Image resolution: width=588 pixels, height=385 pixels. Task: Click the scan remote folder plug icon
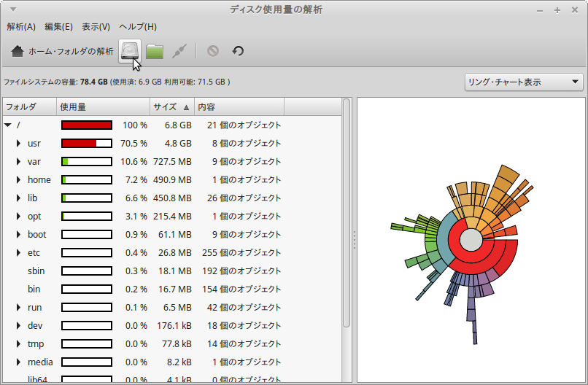tap(179, 51)
